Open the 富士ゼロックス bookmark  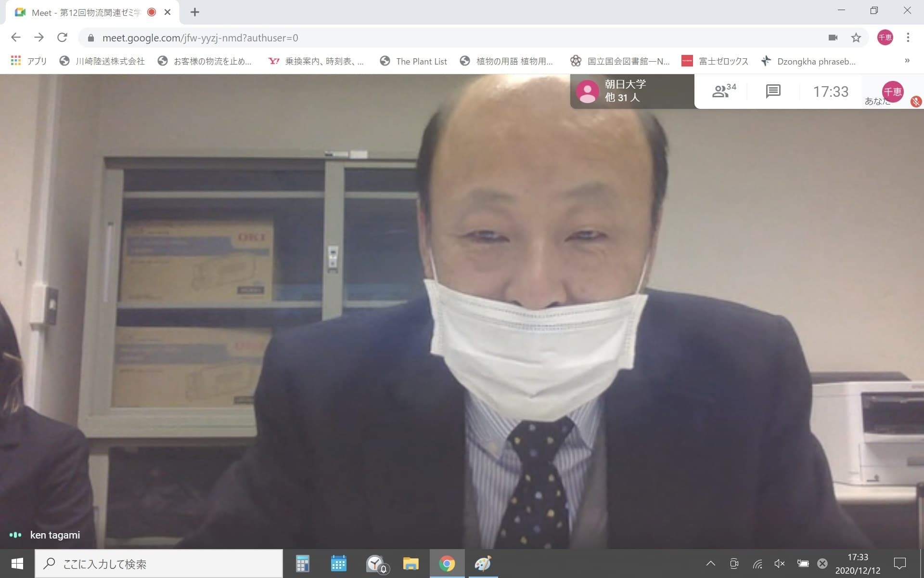[x=715, y=61]
